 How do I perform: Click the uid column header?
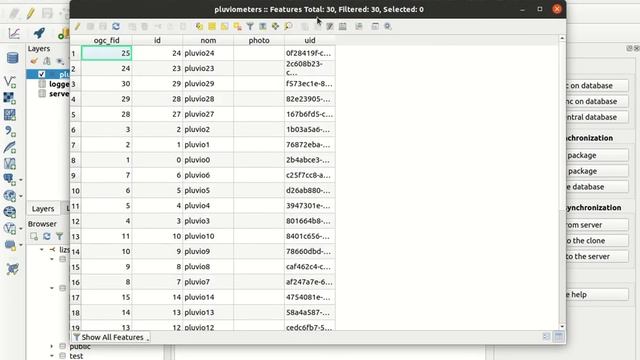(x=310, y=40)
